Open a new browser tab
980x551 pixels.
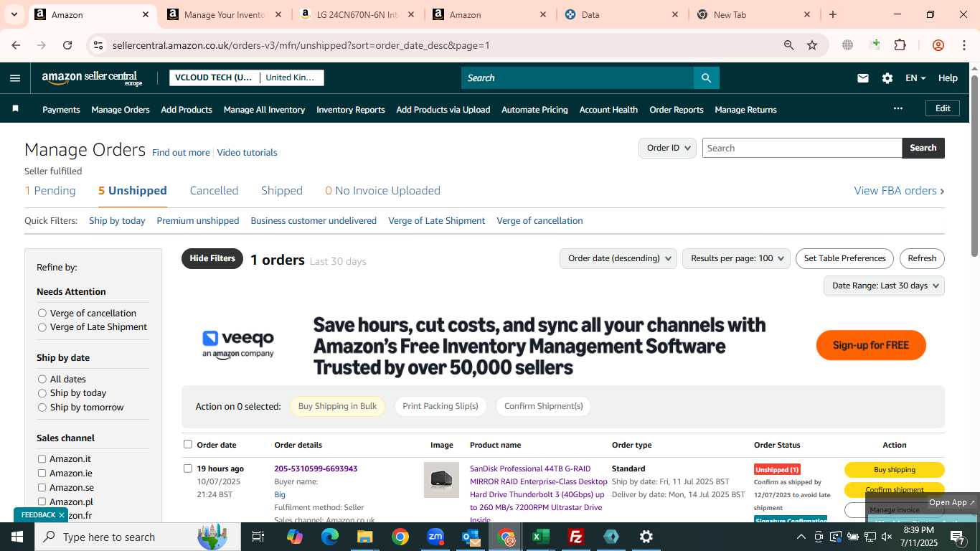click(x=833, y=14)
